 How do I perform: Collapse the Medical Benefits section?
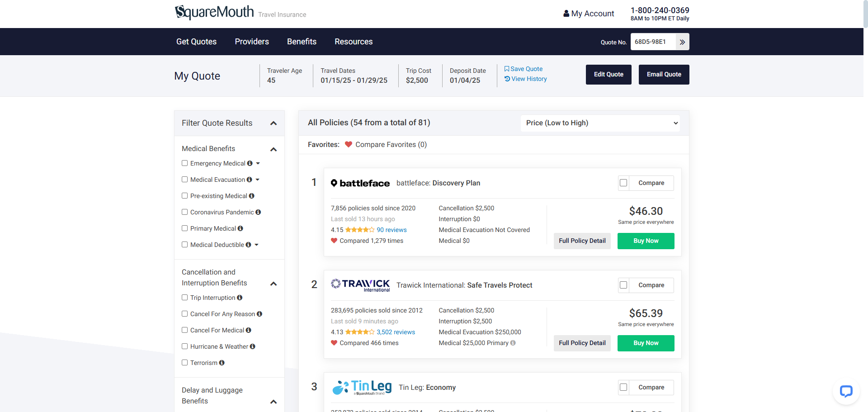coord(274,149)
